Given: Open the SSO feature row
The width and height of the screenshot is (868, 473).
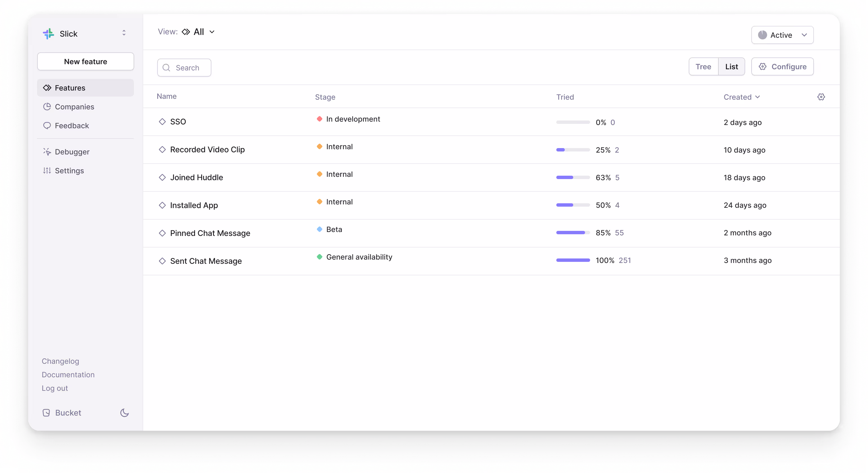Looking at the screenshot, I should [491, 122].
